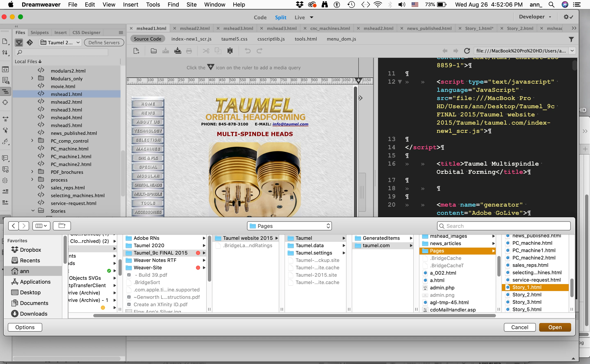Click the Search field in the file dialog

pyautogui.click(x=504, y=226)
